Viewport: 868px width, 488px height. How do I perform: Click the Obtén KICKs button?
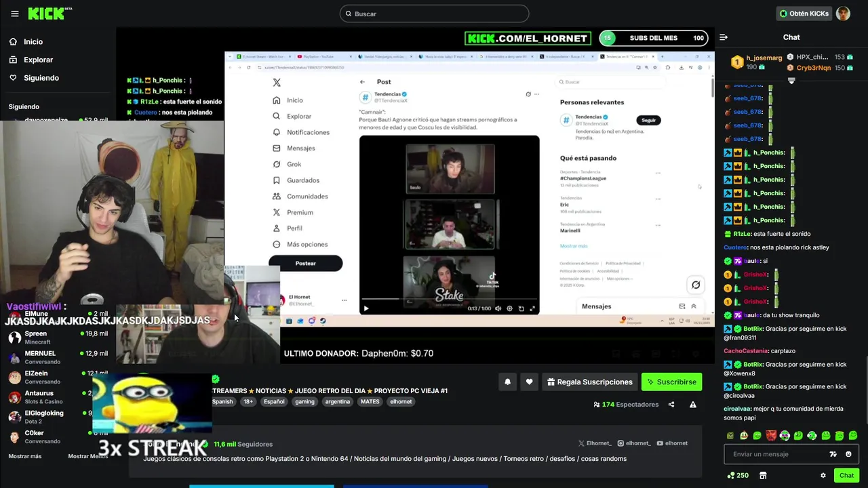click(804, 14)
